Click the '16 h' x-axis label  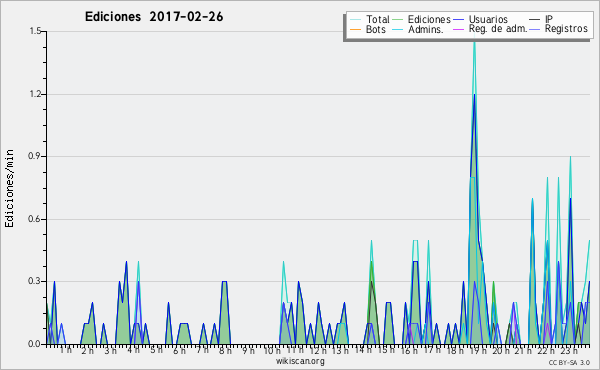click(409, 351)
